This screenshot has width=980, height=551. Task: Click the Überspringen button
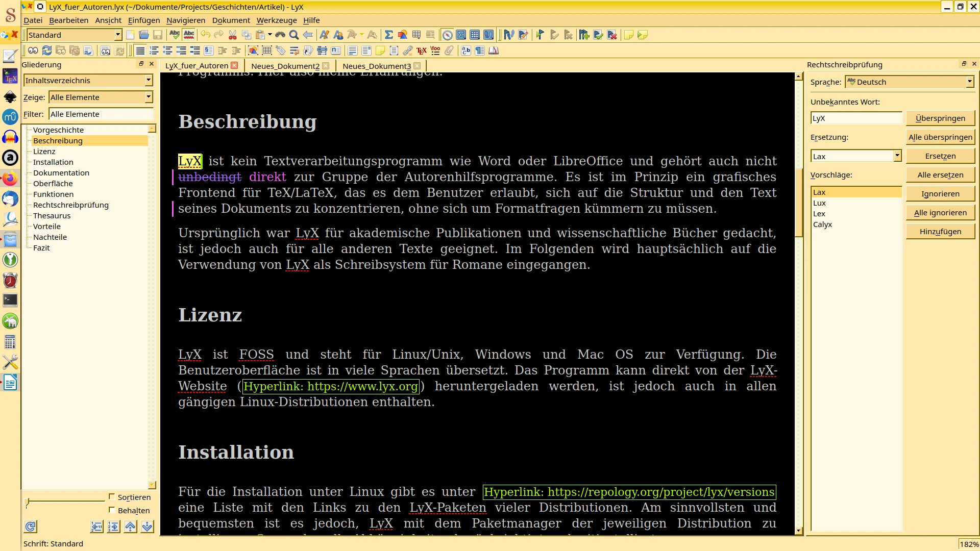(940, 118)
